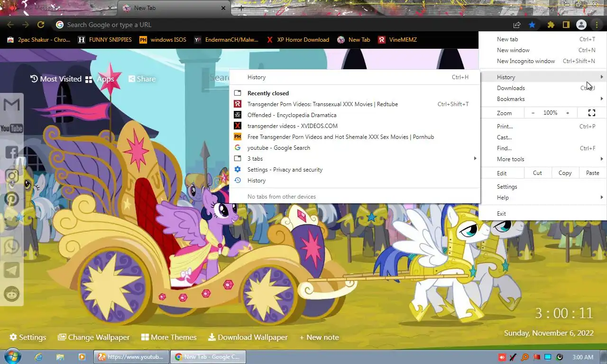Select Find... in Chrome menu
Screen dimensions: 607x364
click(x=543, y=148)
